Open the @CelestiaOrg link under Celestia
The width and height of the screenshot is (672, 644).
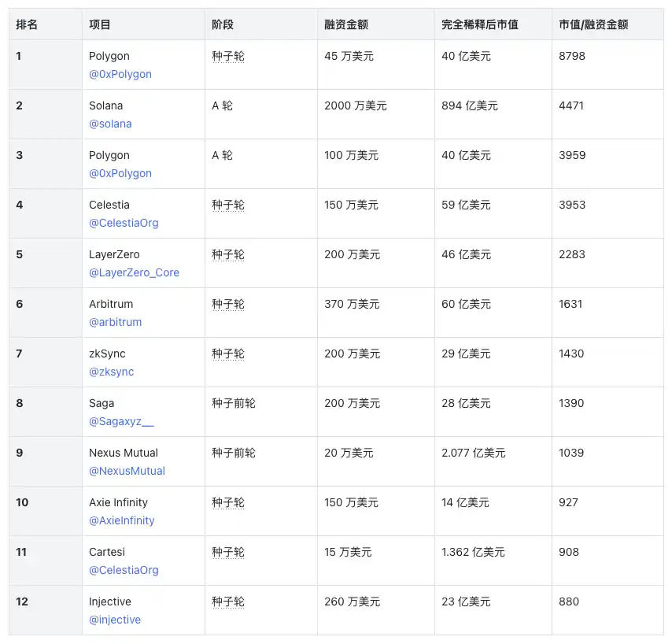pyautogui.click(x=124, y=223)
